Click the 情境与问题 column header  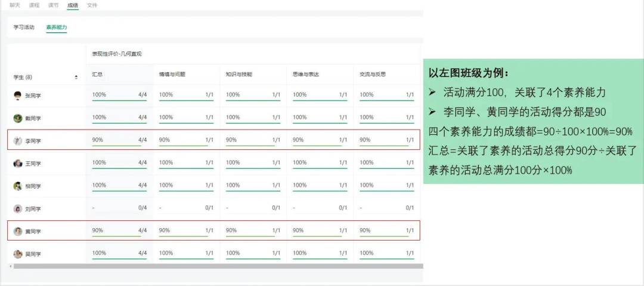click(172, 75)
